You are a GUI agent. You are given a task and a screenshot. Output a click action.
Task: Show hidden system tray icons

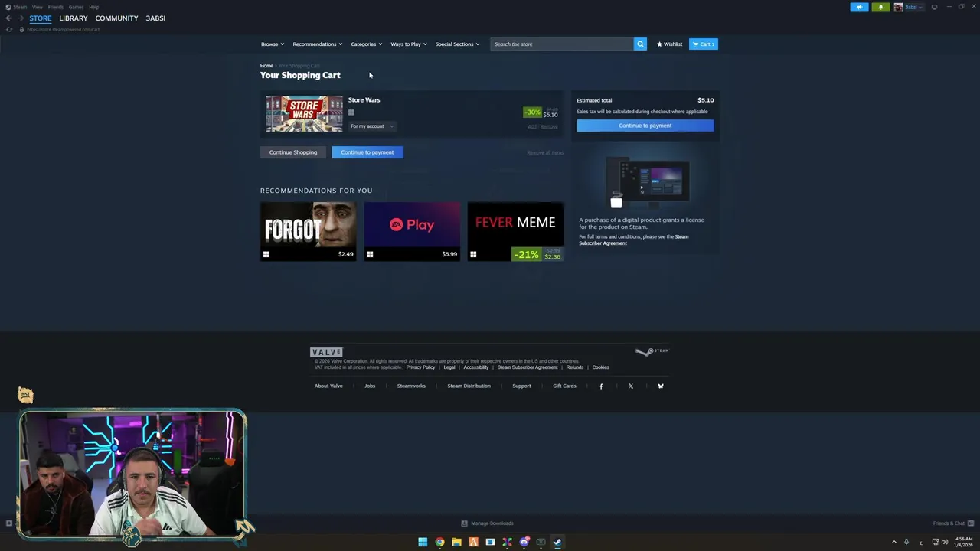(x=893, y=542)
